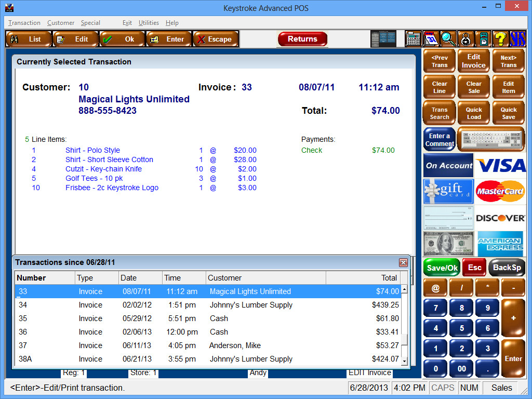Screen dimensions: 532x399
Task: Click scroll down arrow in transactions list
Action: click(x=404, y=362)
